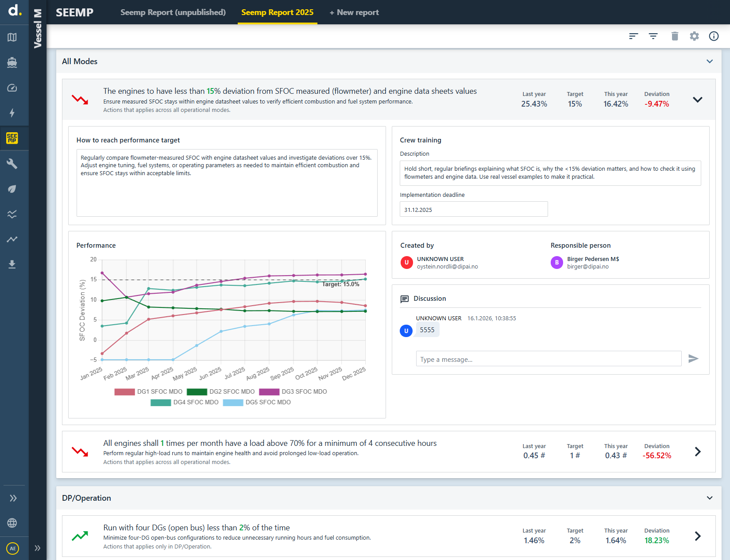Click the Type a message input box

coord(548,359)
